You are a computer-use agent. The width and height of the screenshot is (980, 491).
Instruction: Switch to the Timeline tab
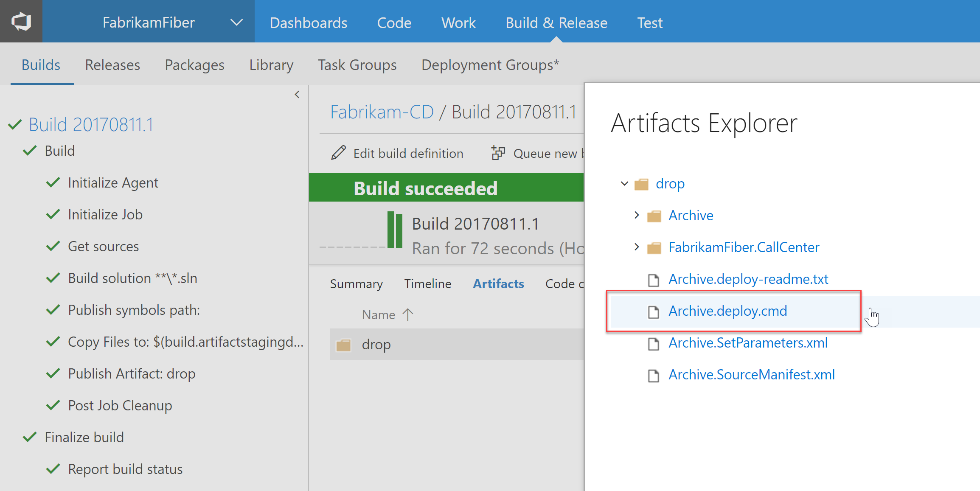tap(428, 284)
